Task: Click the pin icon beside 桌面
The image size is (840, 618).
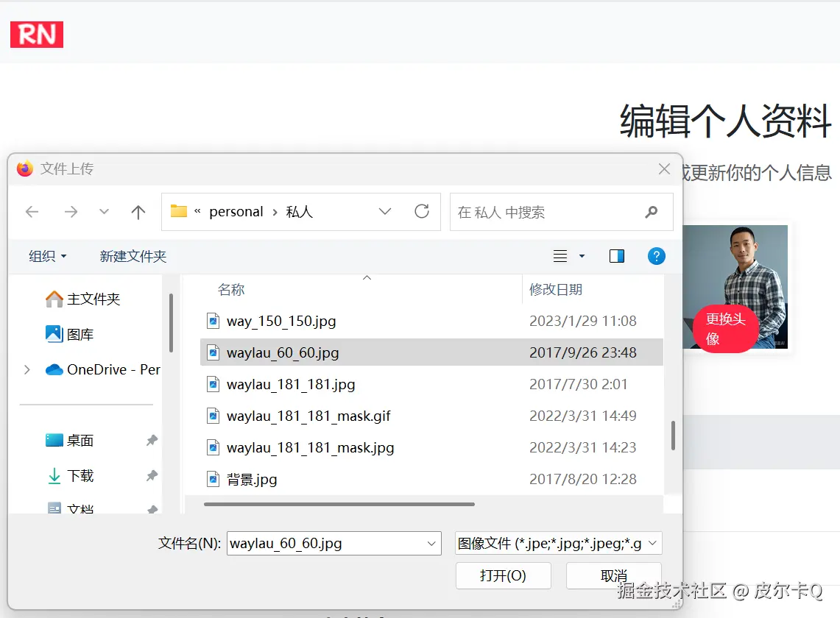Action: coord(152,440)
